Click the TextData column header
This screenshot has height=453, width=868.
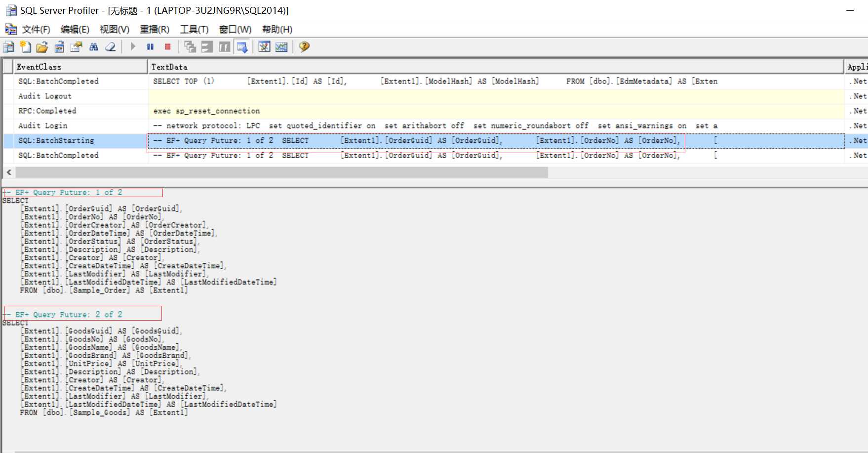pos(496,67)
